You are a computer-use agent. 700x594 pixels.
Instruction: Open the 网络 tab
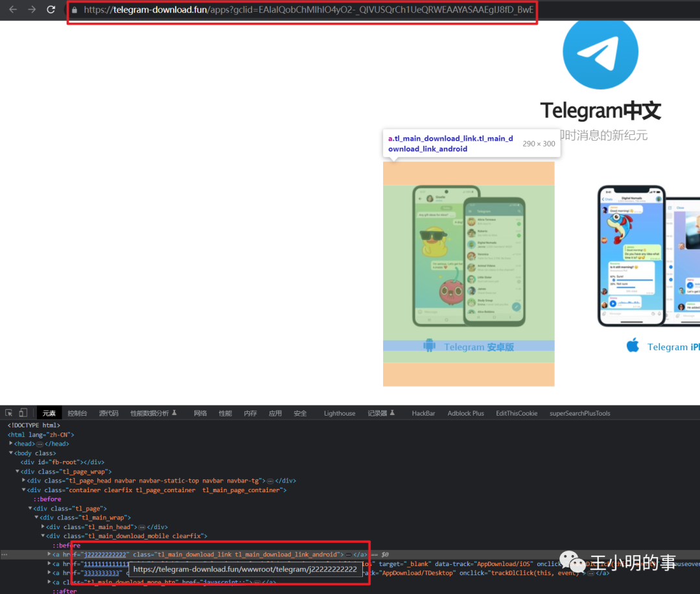tap(200, 414)
